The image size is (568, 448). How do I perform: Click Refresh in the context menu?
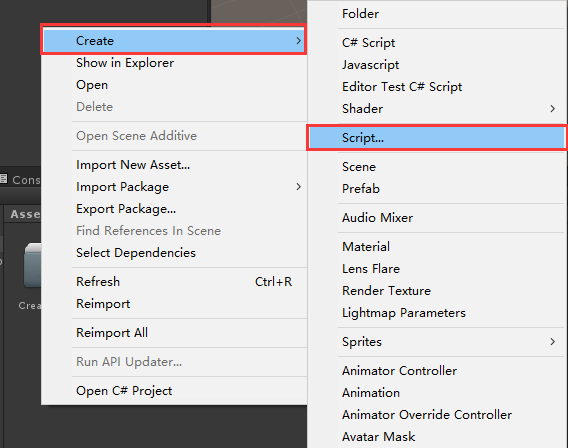[98, 282]
